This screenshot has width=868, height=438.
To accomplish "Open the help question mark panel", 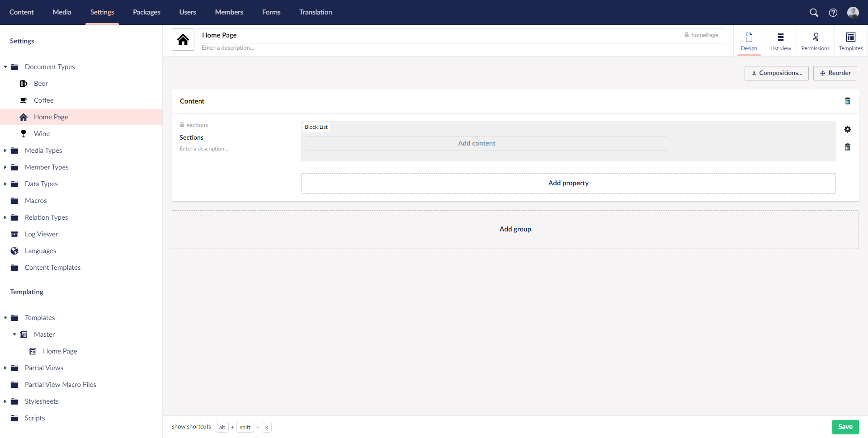I will pyautogui.click(x=834, y=12).
